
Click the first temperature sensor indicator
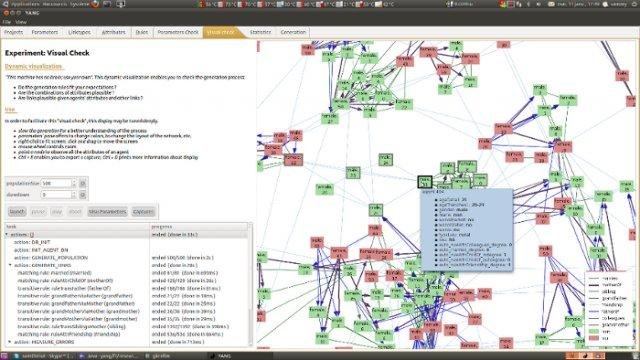coord(208,4)
